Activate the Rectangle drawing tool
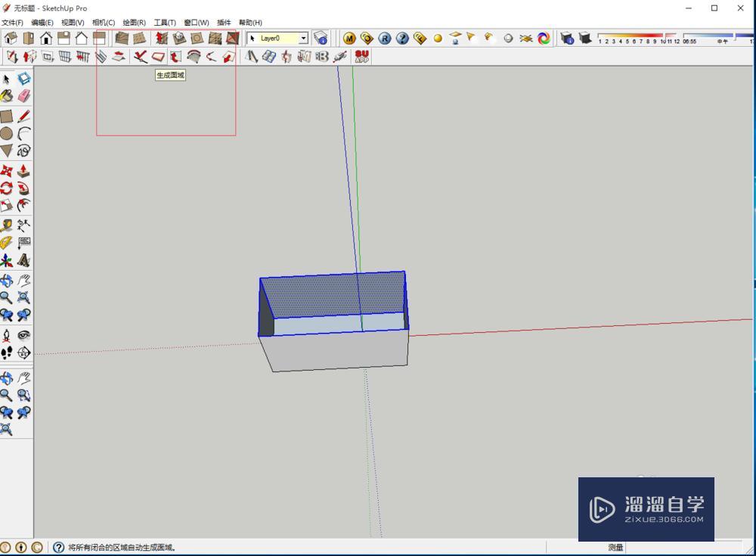Screen dimensions: 756x556 pyautogui.click(x=6, y=116)
